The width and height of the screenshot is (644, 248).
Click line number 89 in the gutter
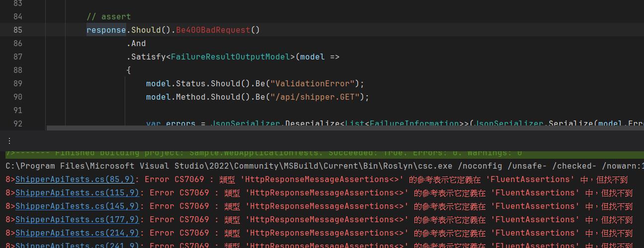[x=18, y=84]
